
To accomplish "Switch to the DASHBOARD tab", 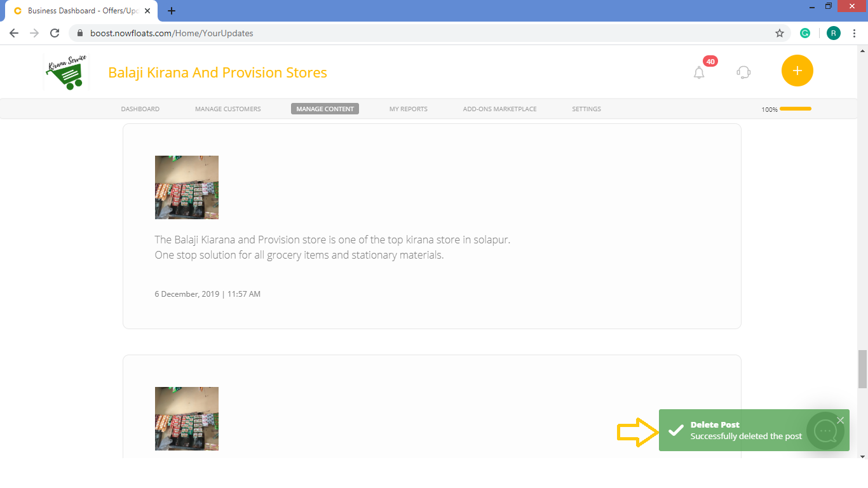I will [140, 109].
